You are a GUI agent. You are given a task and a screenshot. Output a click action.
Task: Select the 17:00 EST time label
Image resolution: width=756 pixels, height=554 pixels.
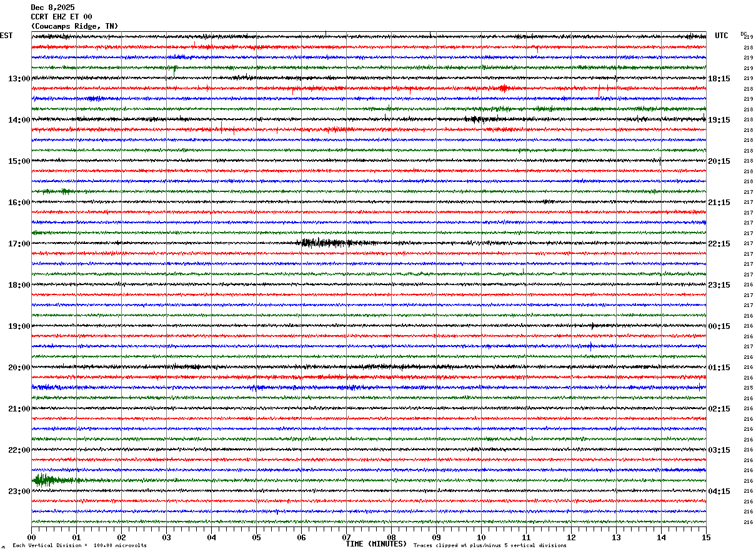[19, 244]
